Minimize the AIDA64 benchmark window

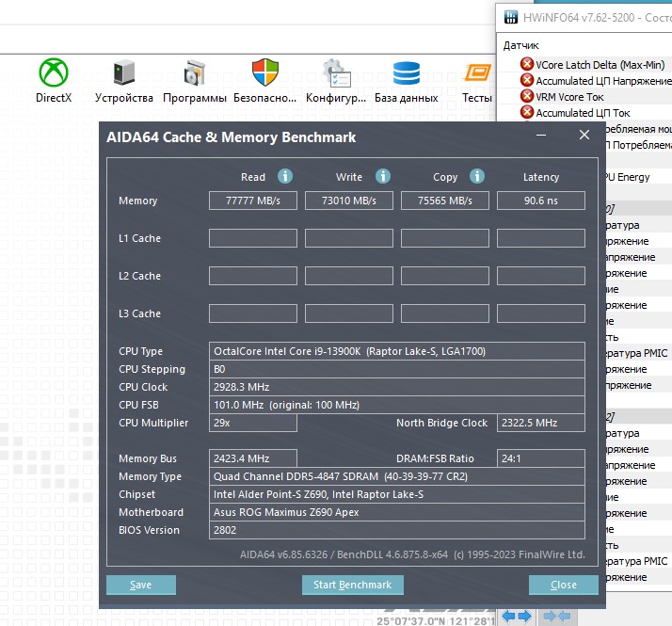pyautogui.click(x=541, y=136)
